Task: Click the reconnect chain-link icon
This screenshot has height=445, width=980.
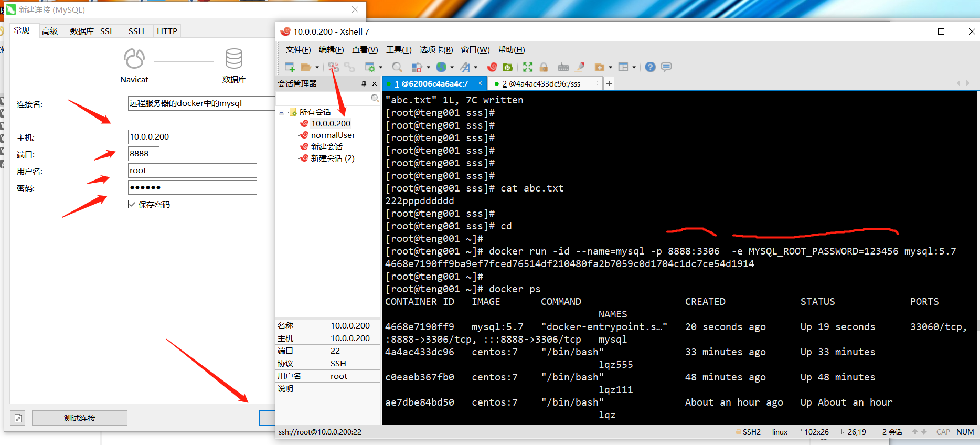Action: click(349, 67)
